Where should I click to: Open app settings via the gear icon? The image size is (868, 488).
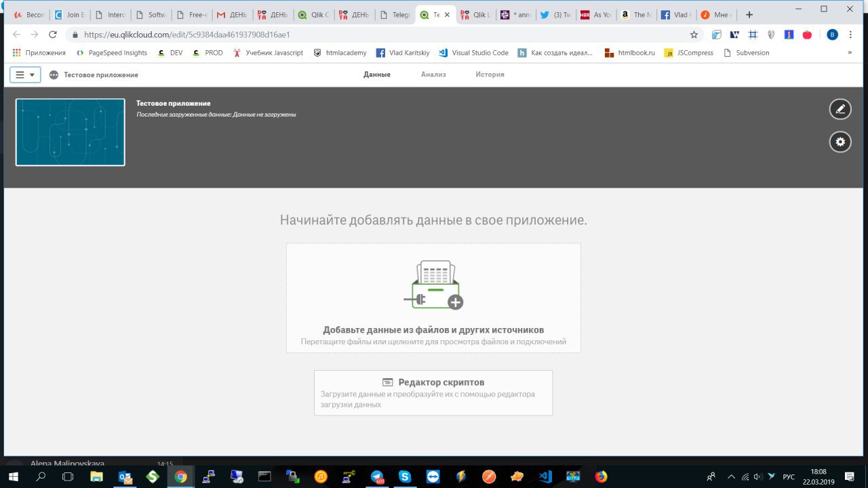tap(840, 142)
